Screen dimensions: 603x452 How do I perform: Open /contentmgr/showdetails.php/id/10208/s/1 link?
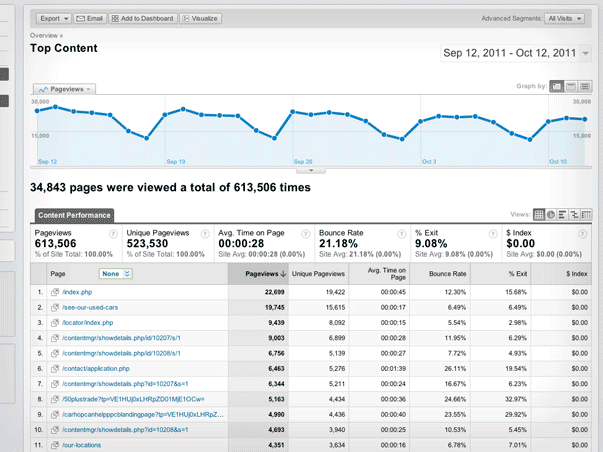point(121,353)
